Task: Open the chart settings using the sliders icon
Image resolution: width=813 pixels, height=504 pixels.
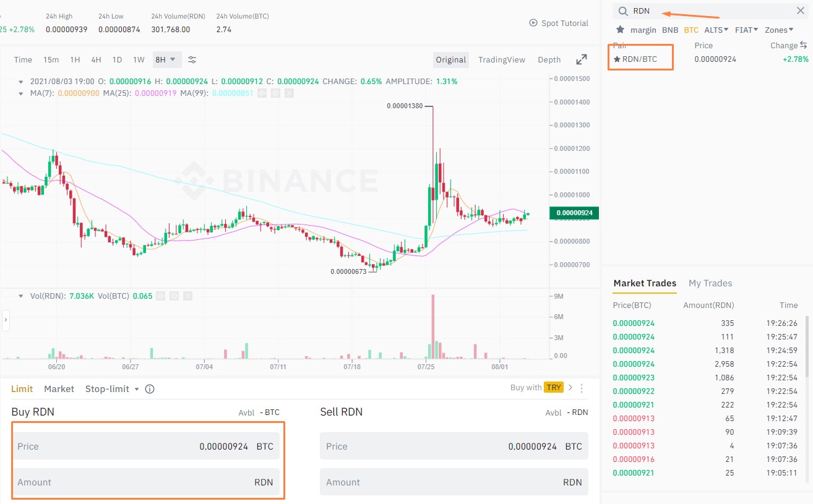Action: [x=192, y=59]
